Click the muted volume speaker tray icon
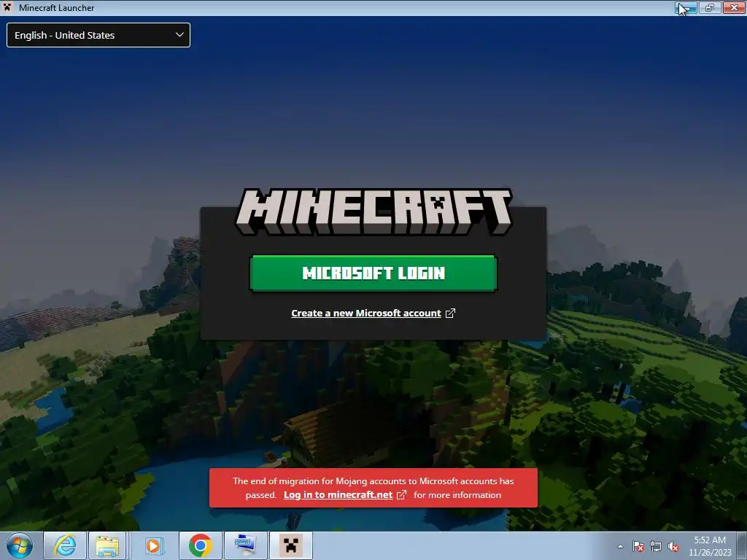This screenshot has width=747, height=560. (673, 546)
